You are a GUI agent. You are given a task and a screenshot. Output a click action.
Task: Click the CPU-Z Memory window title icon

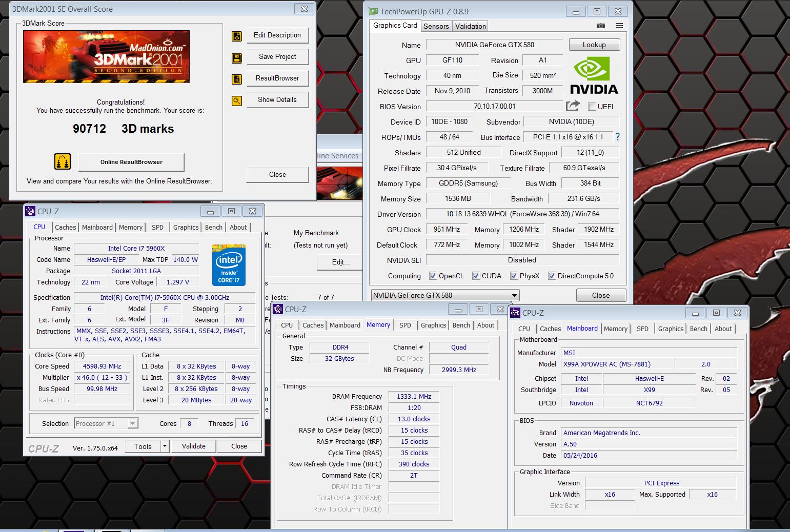pyautogui.click(x=278, y=309)
